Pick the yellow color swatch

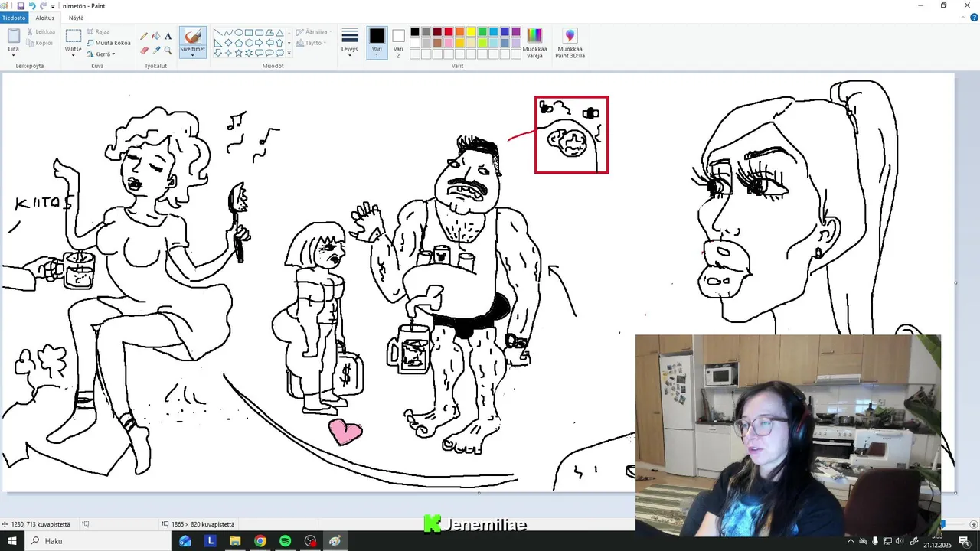coord(471,32)
